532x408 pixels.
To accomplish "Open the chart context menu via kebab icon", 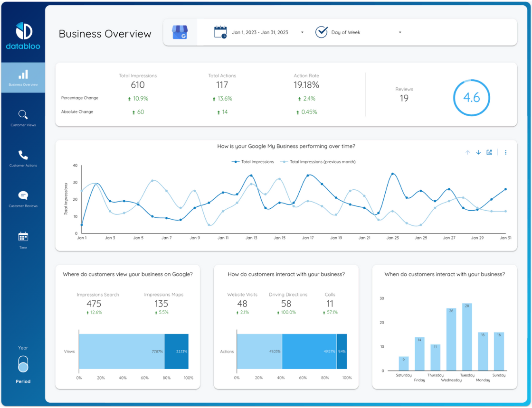I will 505,152.
